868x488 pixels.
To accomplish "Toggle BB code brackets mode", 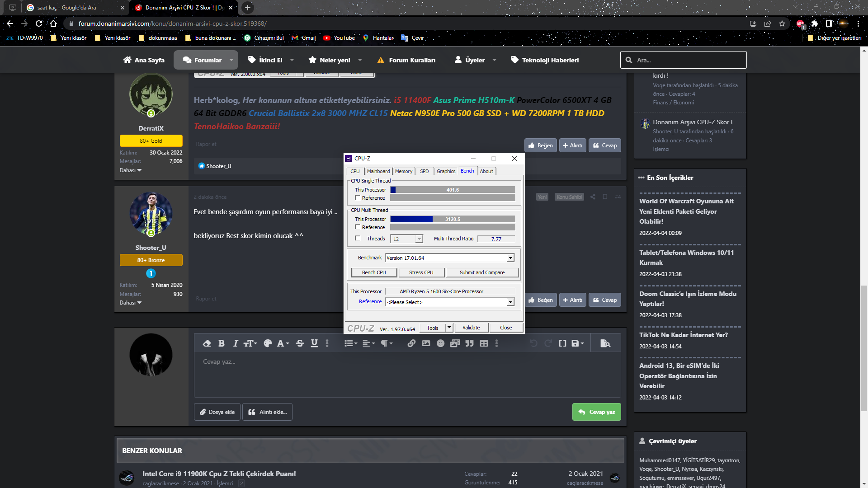I will click(562, 343).
